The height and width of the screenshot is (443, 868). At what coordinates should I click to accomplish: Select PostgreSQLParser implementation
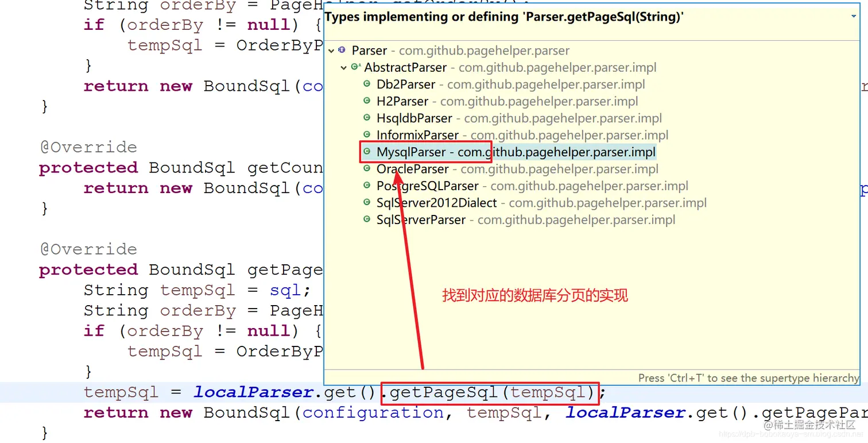pyautogui.click(x=532, y=186)
